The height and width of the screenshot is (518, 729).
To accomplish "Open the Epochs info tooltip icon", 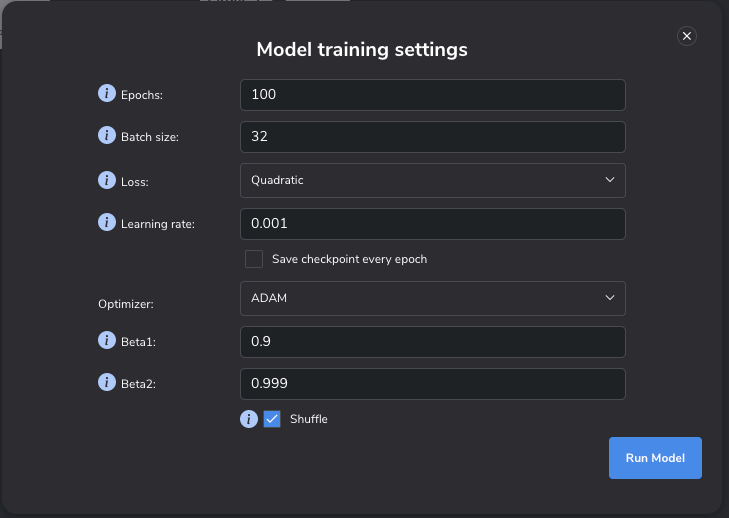I will (106, 93).
